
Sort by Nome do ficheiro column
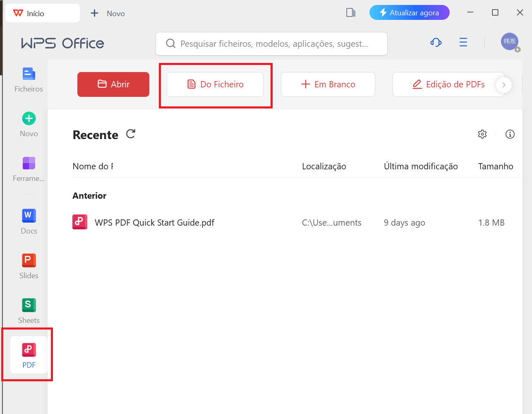(x=93, y=166)
